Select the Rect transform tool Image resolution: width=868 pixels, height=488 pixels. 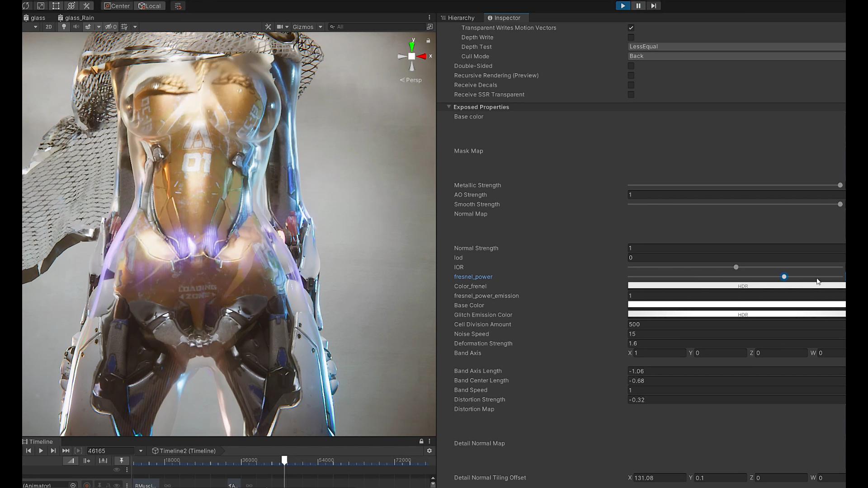56,6
